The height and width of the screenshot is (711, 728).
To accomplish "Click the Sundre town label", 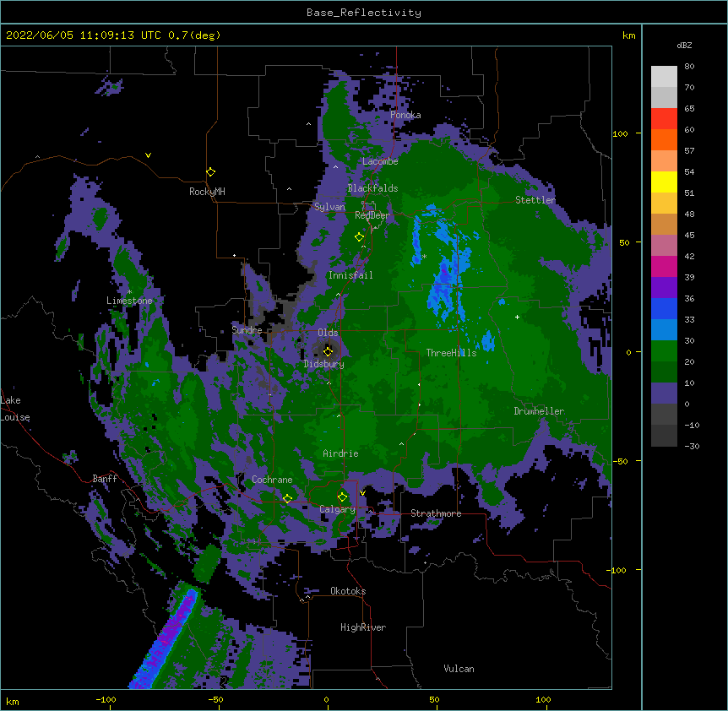I will click(247, 330).
